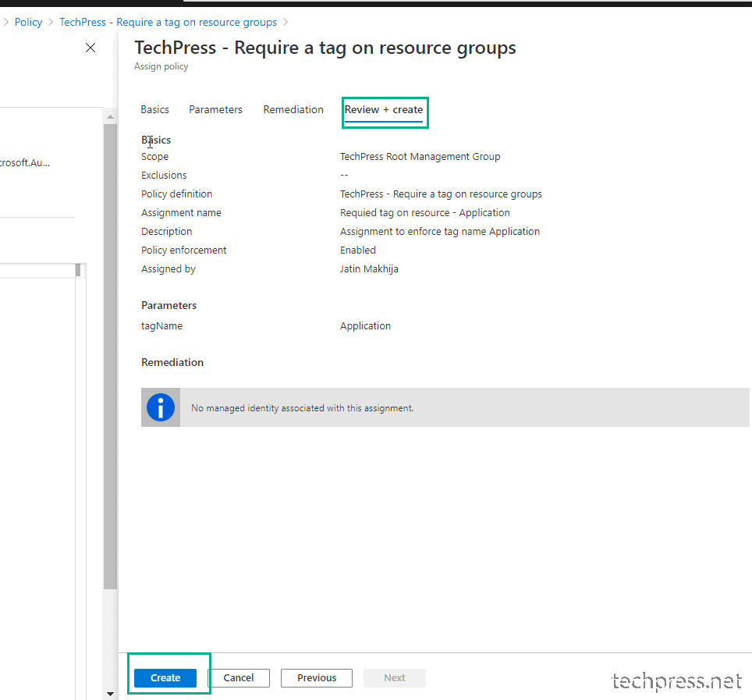Click the left pane vertical scrollbar thumb
Image resolution: width=752 pixels, height=700 pixels.
(110, 356)
